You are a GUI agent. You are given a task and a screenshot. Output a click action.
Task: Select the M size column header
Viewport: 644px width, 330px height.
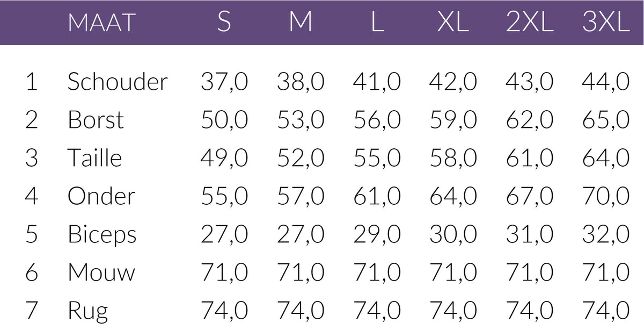point(301,23)
